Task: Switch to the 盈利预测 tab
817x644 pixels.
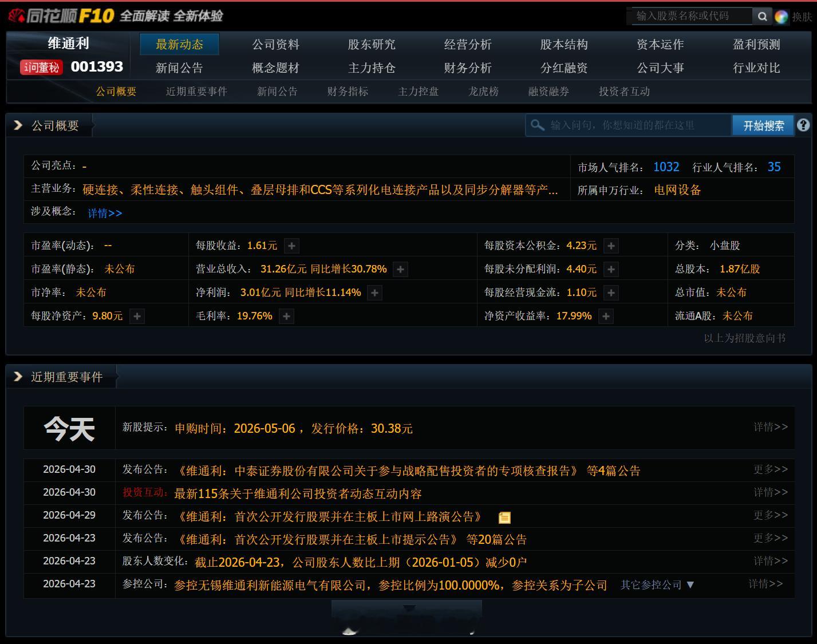Action: [756, 45]
